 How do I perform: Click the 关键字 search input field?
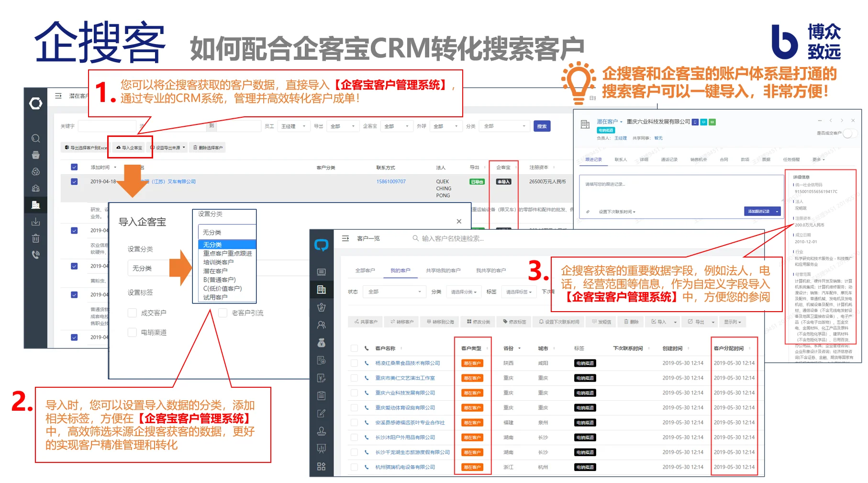click(107, 126)
